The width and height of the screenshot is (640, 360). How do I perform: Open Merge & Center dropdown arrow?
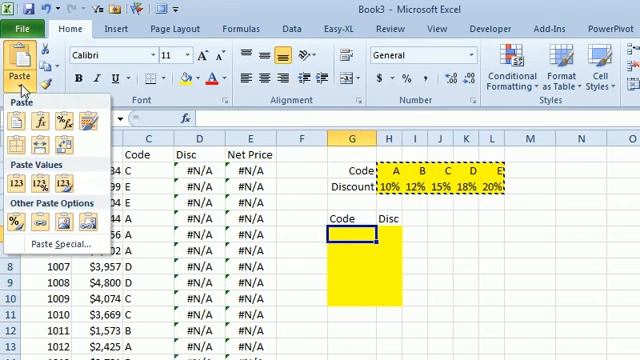(x=358, y=78)
